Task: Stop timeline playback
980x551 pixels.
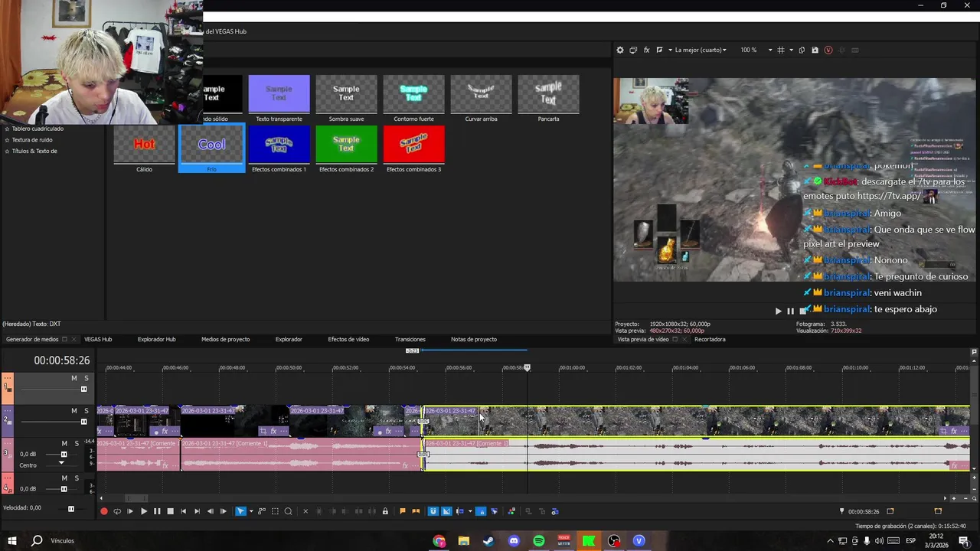Action: click(170, 511)
